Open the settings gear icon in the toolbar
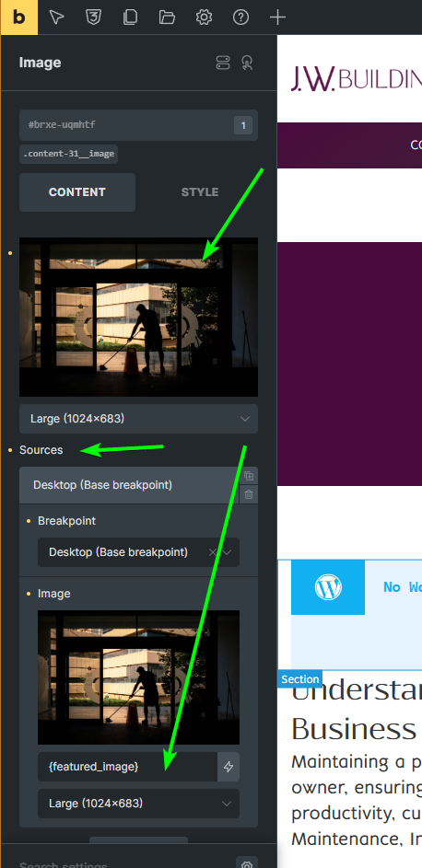Viewport: 422px width, 868px height. pos(204,17)
